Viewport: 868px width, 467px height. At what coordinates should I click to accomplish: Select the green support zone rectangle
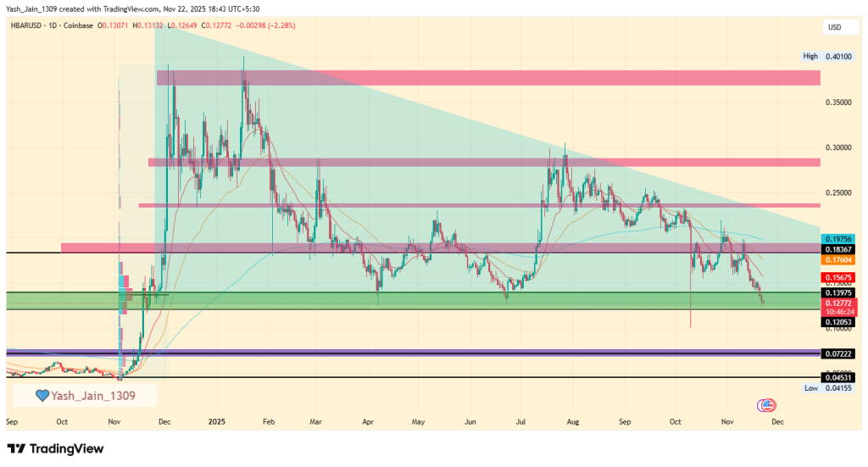click(424, 301)
